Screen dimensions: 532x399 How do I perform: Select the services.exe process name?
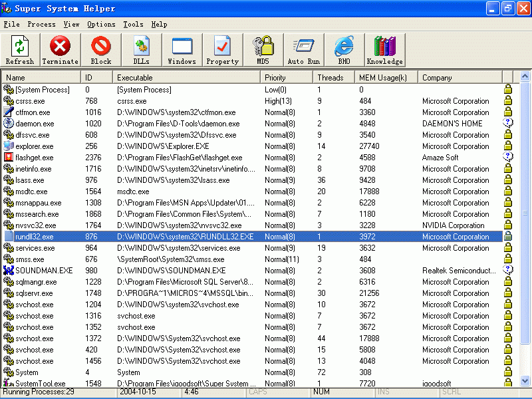click(x=35, y=247)
